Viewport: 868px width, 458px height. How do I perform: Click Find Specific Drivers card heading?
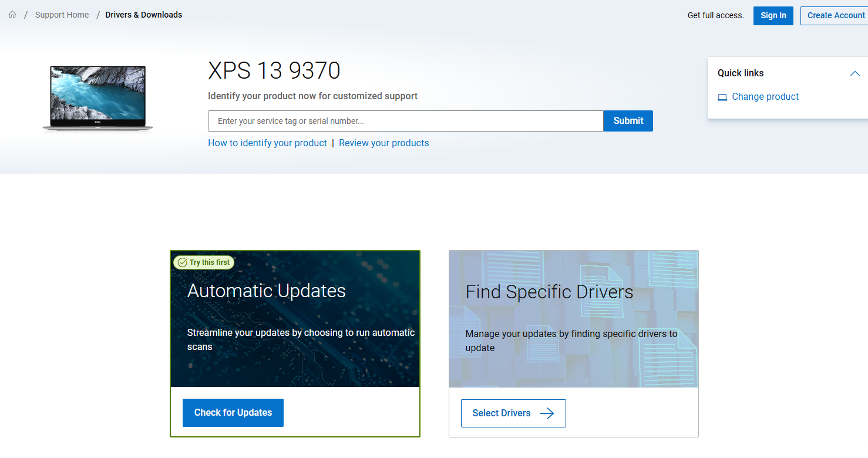(x=550, y=292)
